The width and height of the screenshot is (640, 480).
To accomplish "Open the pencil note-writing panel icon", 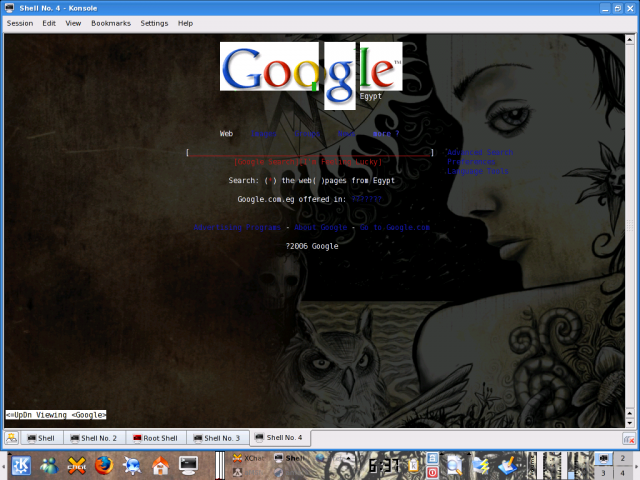I will pos(508,465).
